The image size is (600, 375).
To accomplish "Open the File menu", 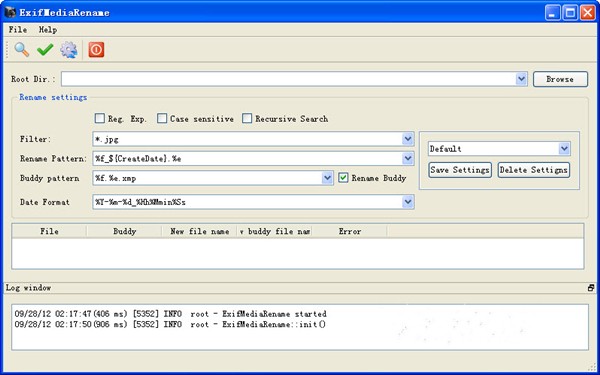I will point(18,29).
